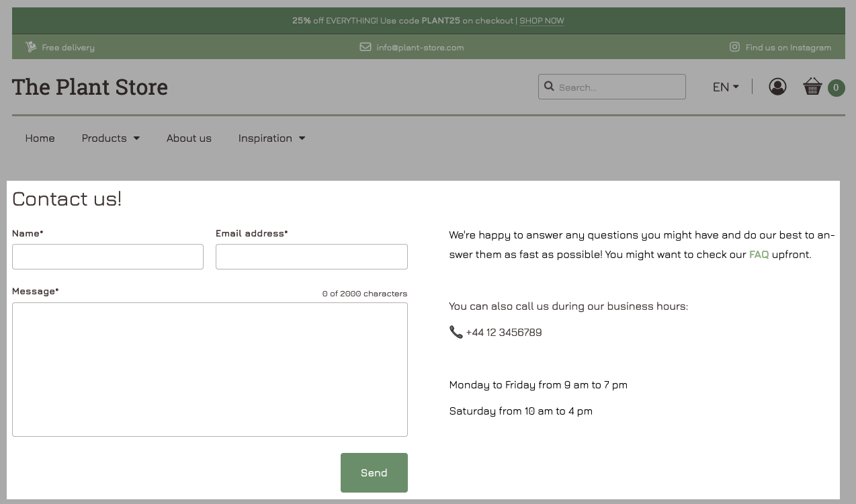Click SHOP NOW in the promo banner
Image resolution: width=856 pixels, height=504 pixels.
coord(542,21)
